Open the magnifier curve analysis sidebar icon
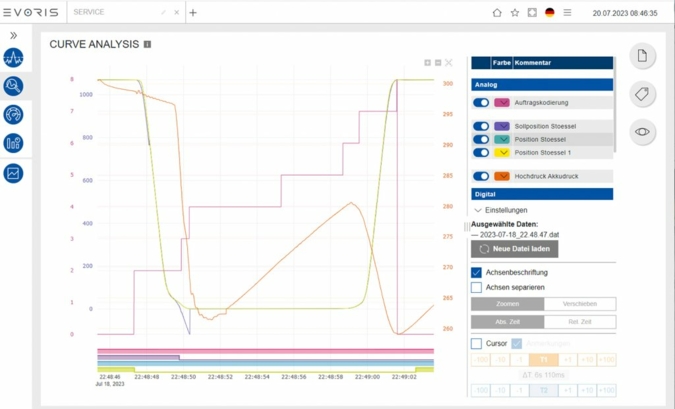This screenshot has height=409, width=675. tap(13, 86)
